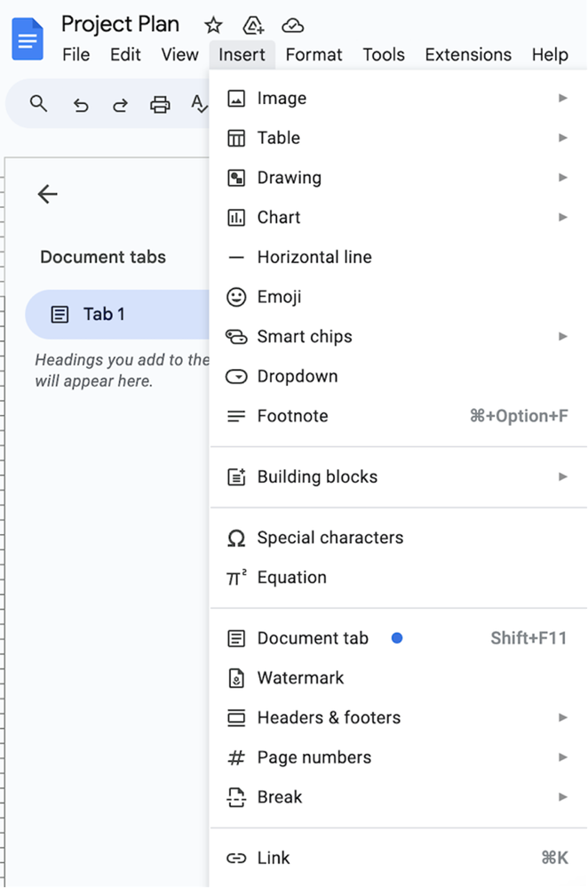Choose Emoji from the Insert menu
Viewport: 588px width, 888px height.
click(x=398, y=297)
